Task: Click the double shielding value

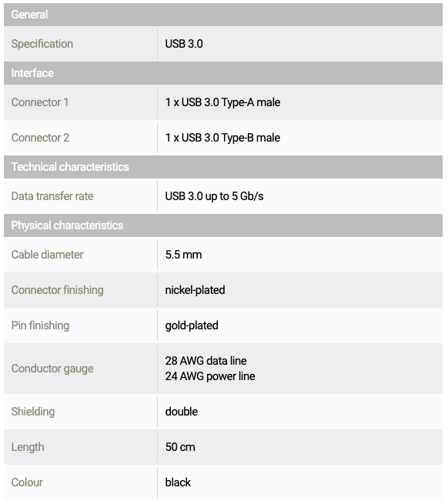Action: [182, 412]
